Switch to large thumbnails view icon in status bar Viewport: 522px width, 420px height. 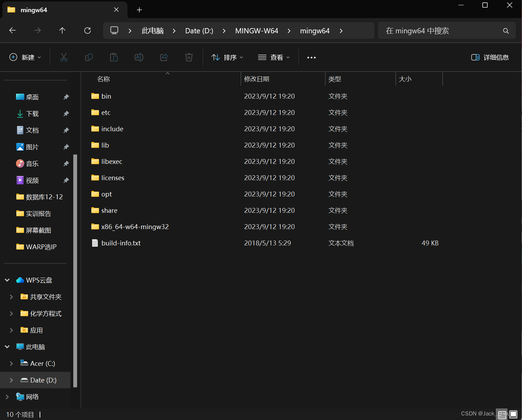coord(513,414)
